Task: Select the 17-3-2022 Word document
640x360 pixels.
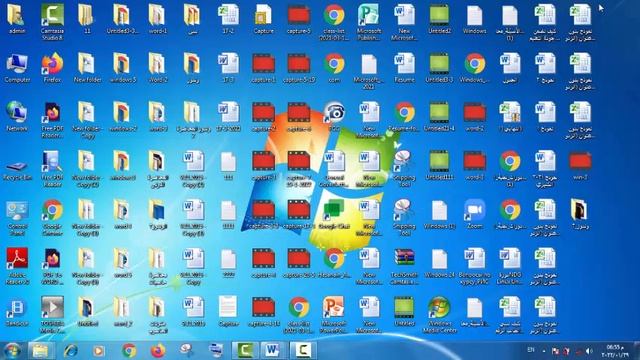Action: coord(228,117)
